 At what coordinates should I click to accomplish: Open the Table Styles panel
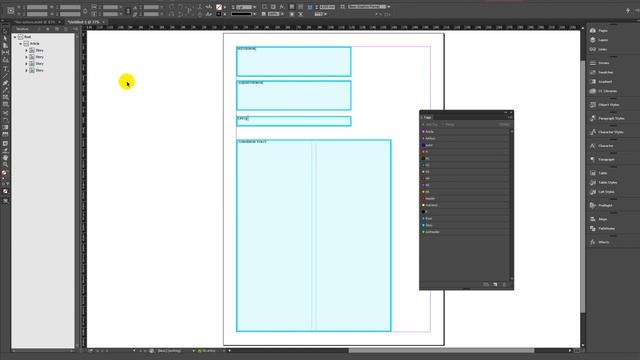coord(603,182)
